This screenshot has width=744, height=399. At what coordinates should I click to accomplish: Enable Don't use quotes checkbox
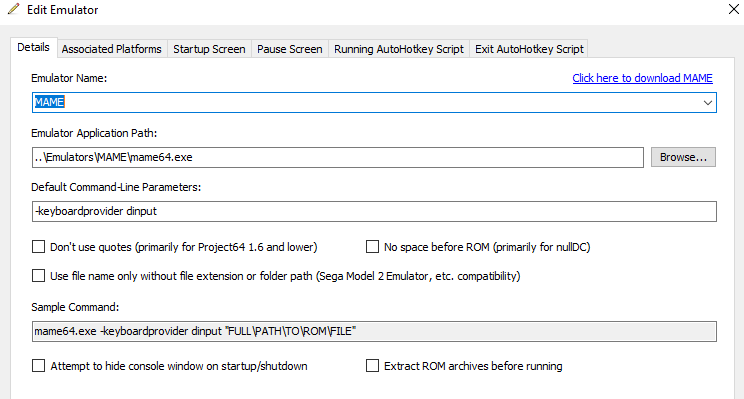38,247
